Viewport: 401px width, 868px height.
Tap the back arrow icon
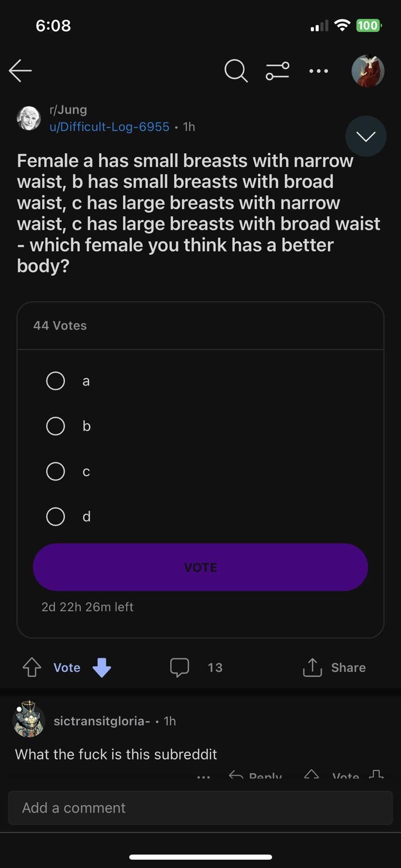[x=21, y=71]
